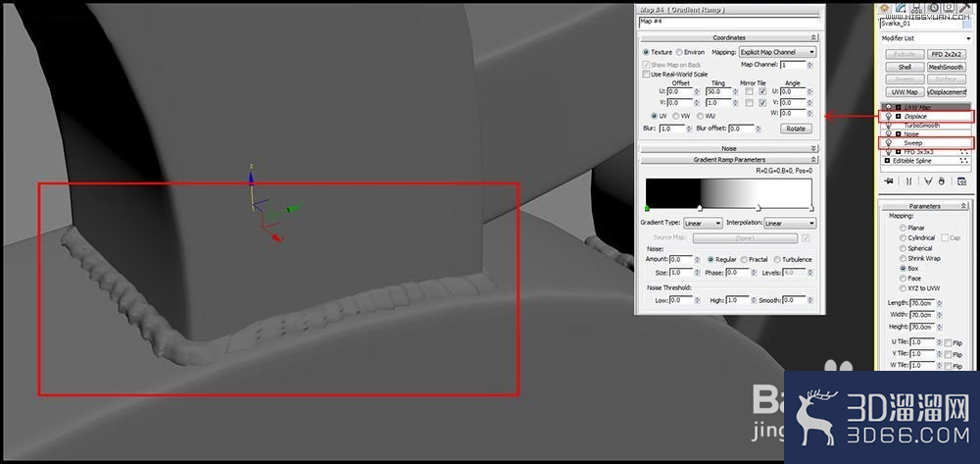
Task: Click the Pin Stack icon
Action: [x=890, y=180]
